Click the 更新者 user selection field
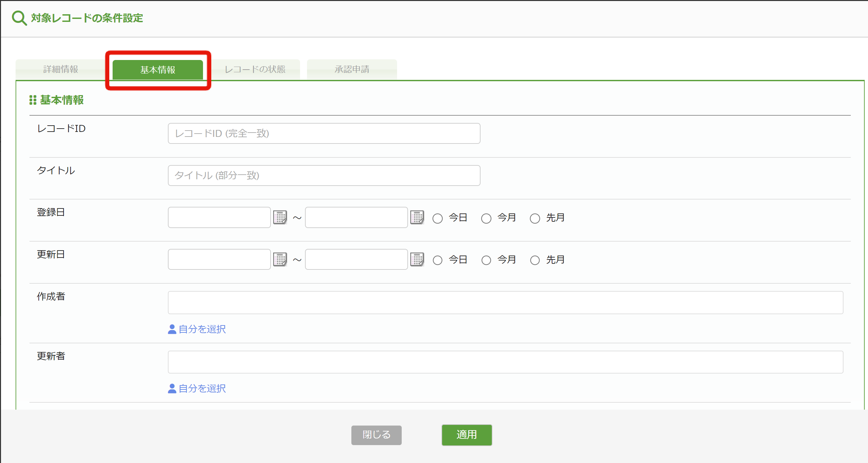Viewport: 868px width, 463px height. (x=505, y=362)
